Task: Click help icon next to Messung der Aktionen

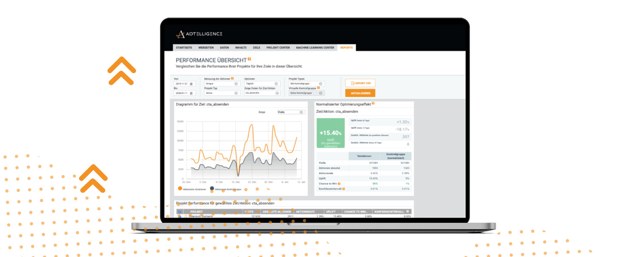Action: [x=233, y=79]
